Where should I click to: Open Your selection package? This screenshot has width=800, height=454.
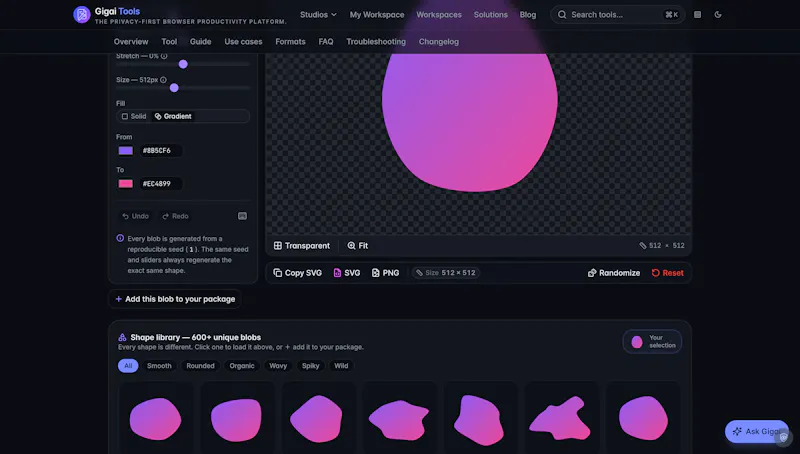tap(653, 342)
